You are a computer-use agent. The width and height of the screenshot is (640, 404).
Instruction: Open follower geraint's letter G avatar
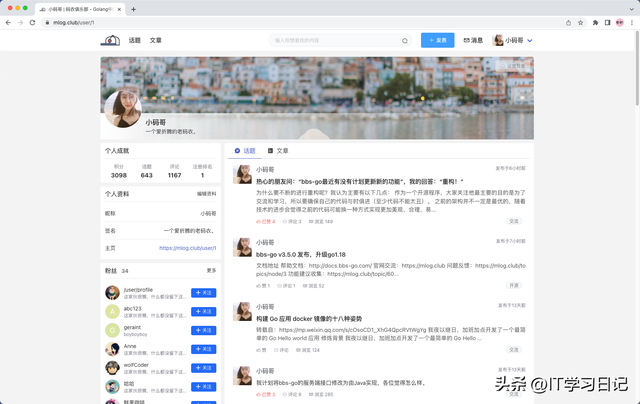tap(112, 330)
